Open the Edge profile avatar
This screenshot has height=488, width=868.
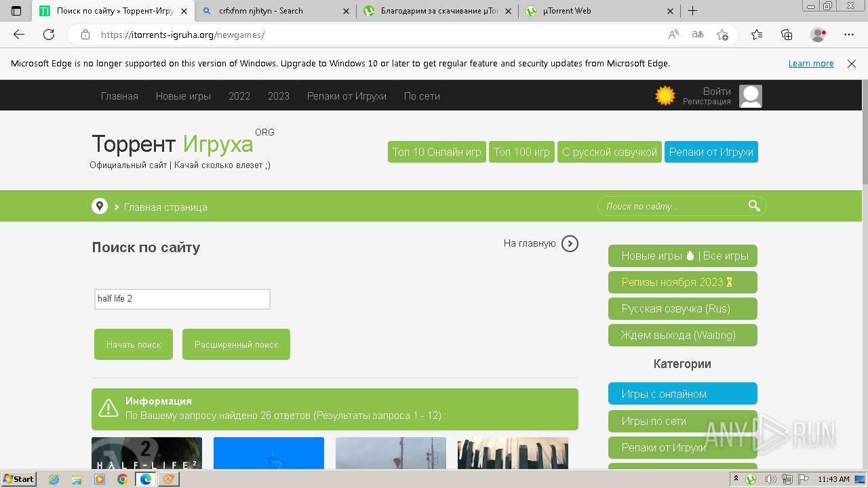pos(818,35)
